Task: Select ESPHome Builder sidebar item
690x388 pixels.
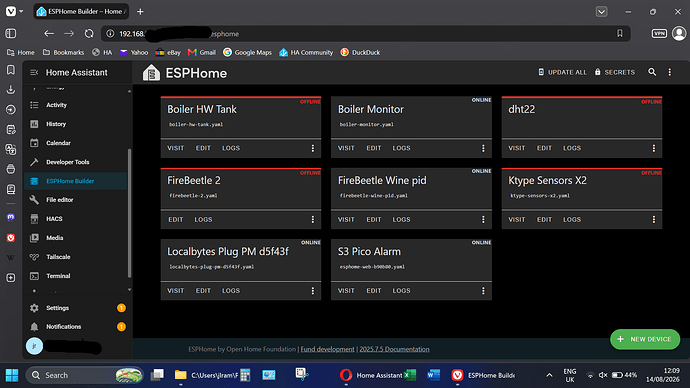Action: [76, 181]
